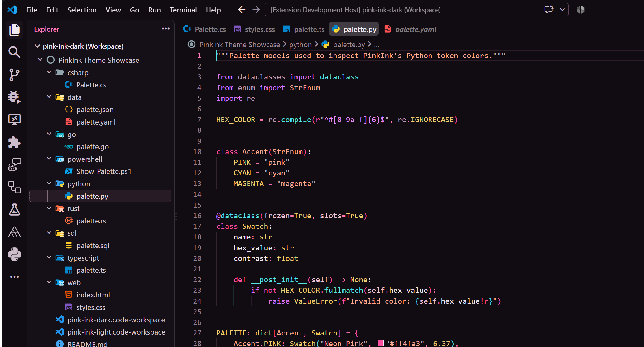This screenshot has width=644, height=347.
Task: Open palette.go in the file tree
Action: click(100, 147)
